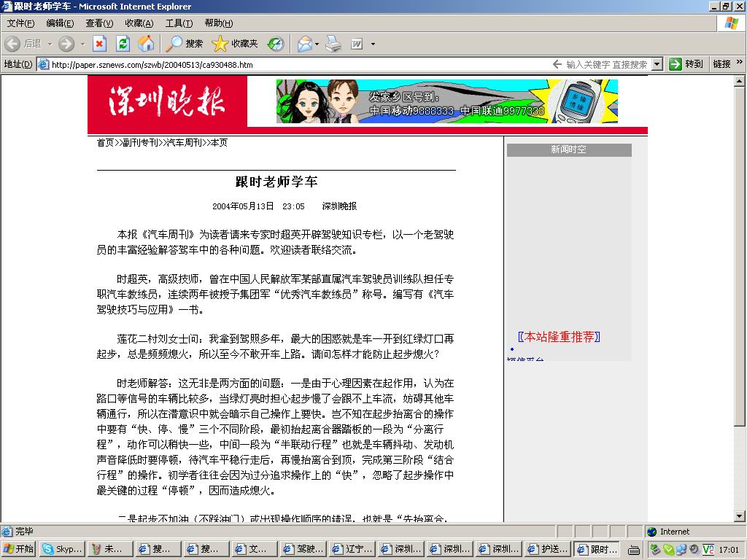Click the Mail envelope icon
This screenshot has width=747, height=560.
pos(304,44)
